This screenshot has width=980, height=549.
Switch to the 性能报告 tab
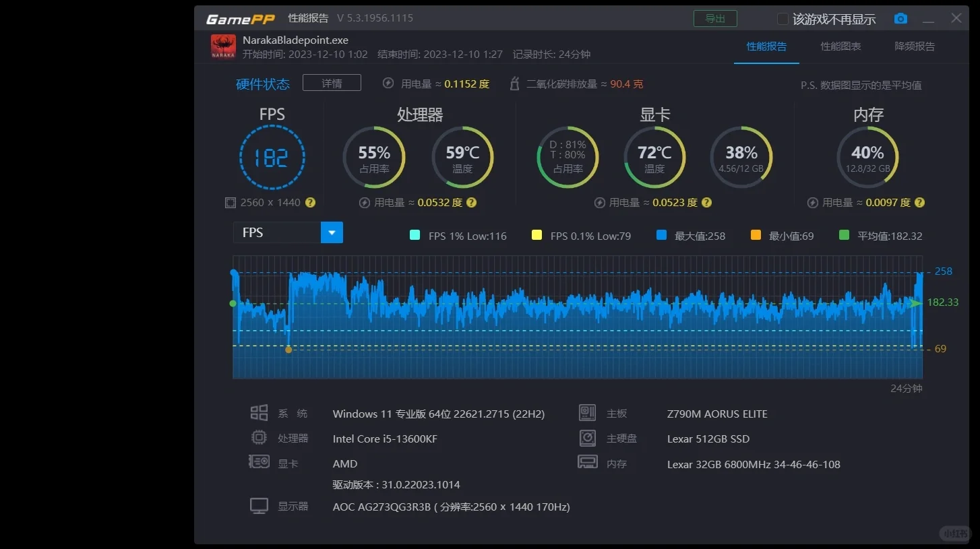[766, 46]
